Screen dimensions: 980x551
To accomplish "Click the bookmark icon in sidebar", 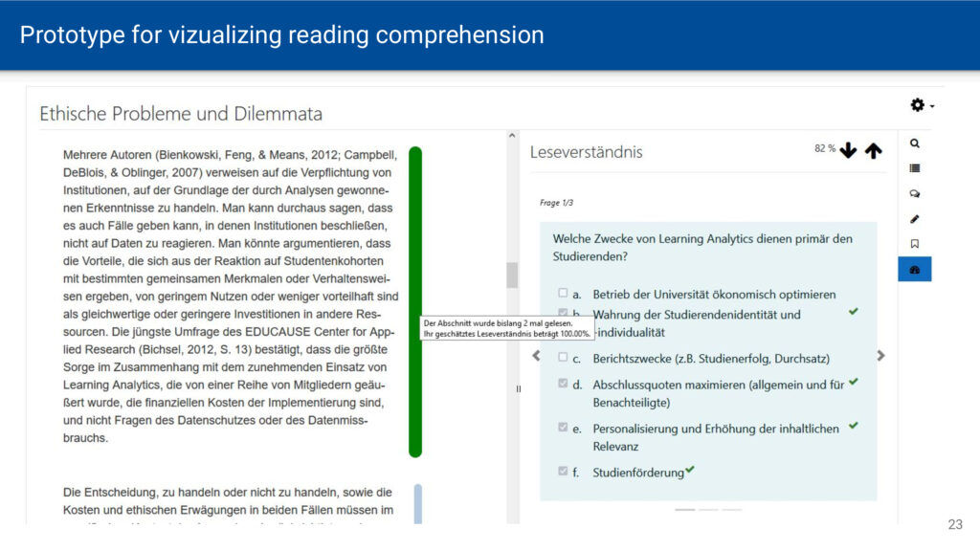I will click(915, 244).
